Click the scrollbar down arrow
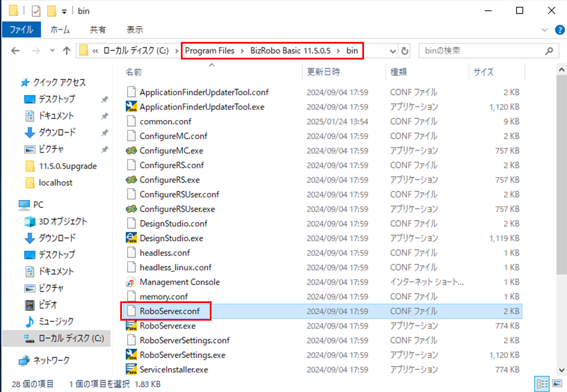The width and height of the screenshot is (567, 392). point(561,370)
